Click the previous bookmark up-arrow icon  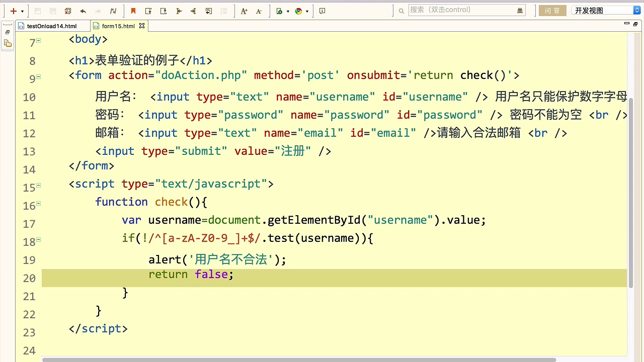click(148, 11)
